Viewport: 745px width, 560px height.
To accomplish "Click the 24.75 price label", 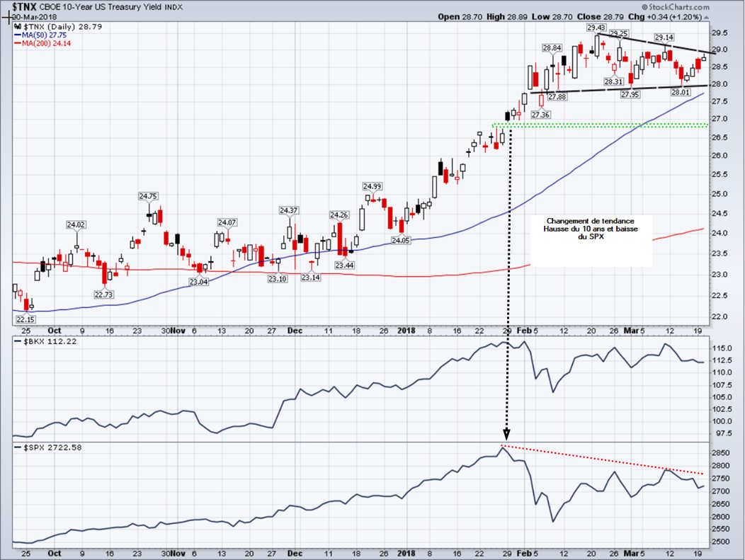I will pos(148,195).
